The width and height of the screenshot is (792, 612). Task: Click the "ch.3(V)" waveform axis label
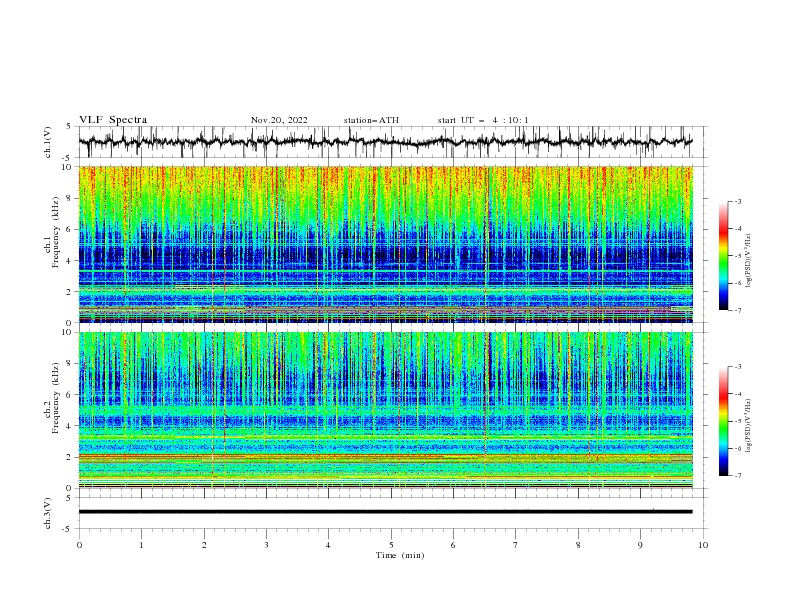click(48, 513)
